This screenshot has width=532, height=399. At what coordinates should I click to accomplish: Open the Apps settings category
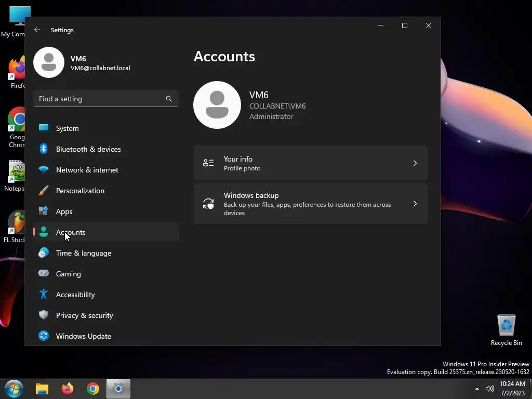106,211
